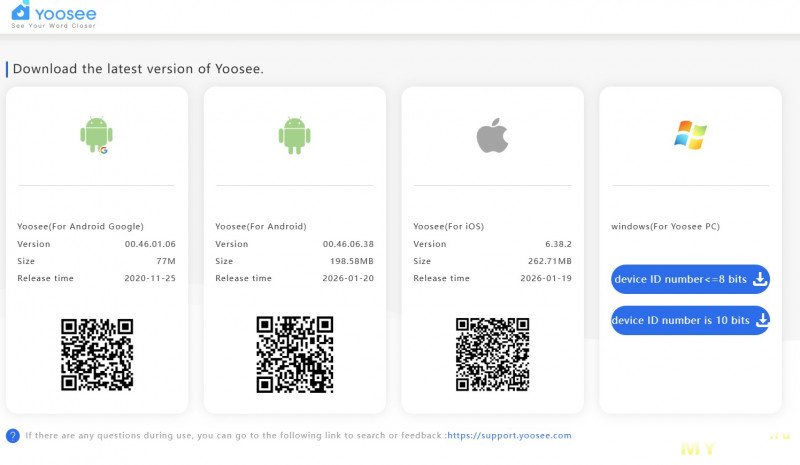The width and height of the screenshot is (800, 465).
Task: Click the Yoosee logo in header
Action: point(52,15)
